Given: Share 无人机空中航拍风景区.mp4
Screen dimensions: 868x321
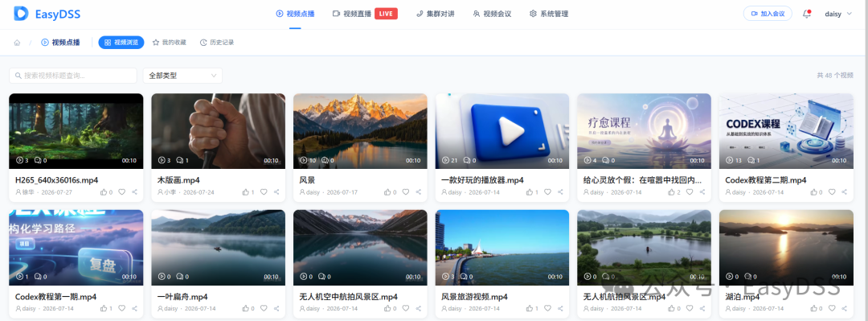Looking at the screenshot, I should click(x=419, y=308).
